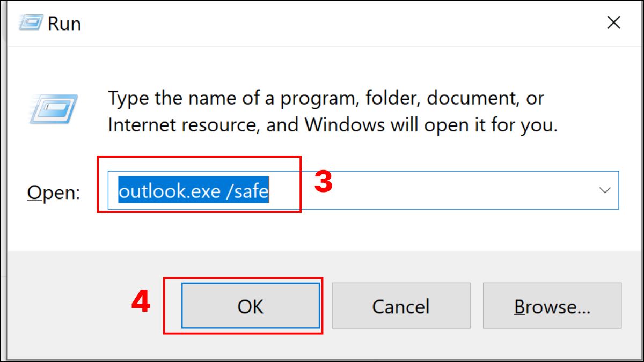Image resolution: width=644 pixels, height=362 pixels.
Task: Click the small Run icon in title bar
Action: (30, 23)
